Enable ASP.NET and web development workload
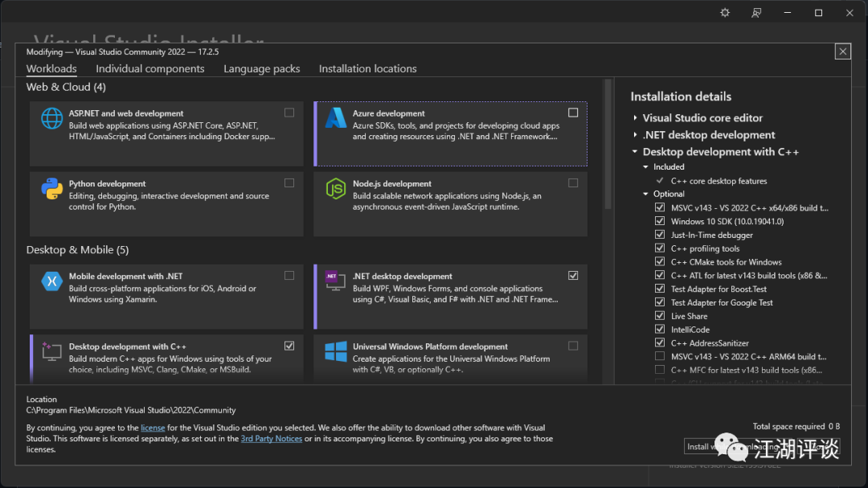Screen dimensions: 868x488 (x=289, y=113)
